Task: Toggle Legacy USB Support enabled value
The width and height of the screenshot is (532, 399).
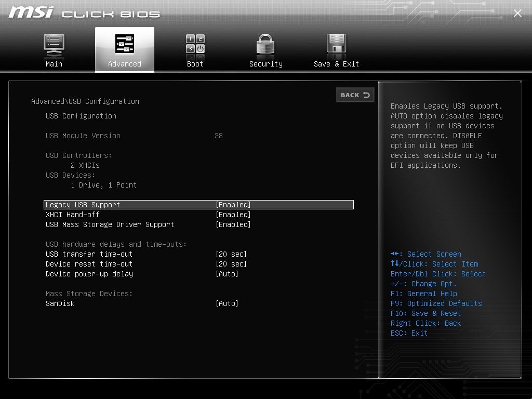Action: coord(233,205)
